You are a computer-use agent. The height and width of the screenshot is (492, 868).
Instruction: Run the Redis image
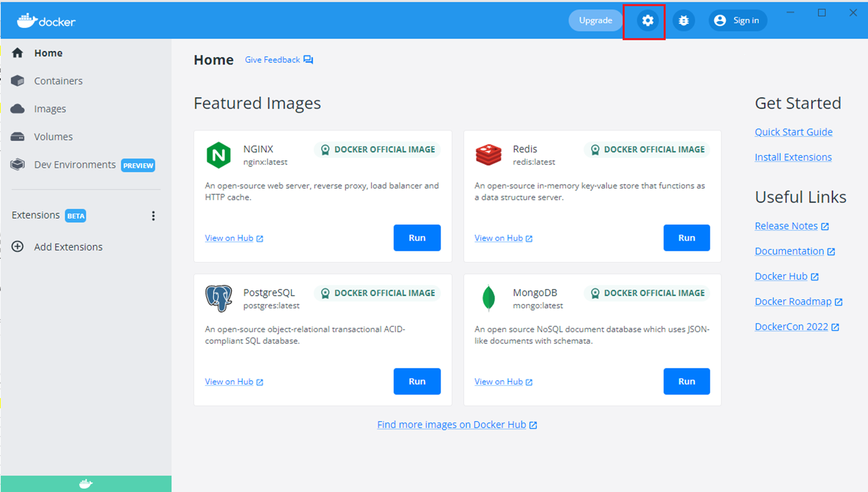click(x=686, y=238)
